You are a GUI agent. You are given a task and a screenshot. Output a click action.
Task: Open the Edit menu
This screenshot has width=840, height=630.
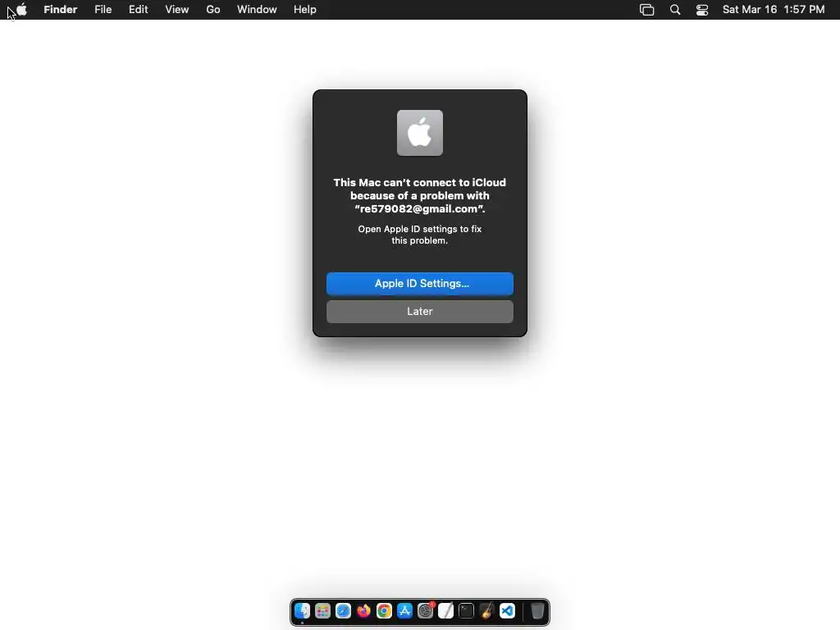(138, 10)
